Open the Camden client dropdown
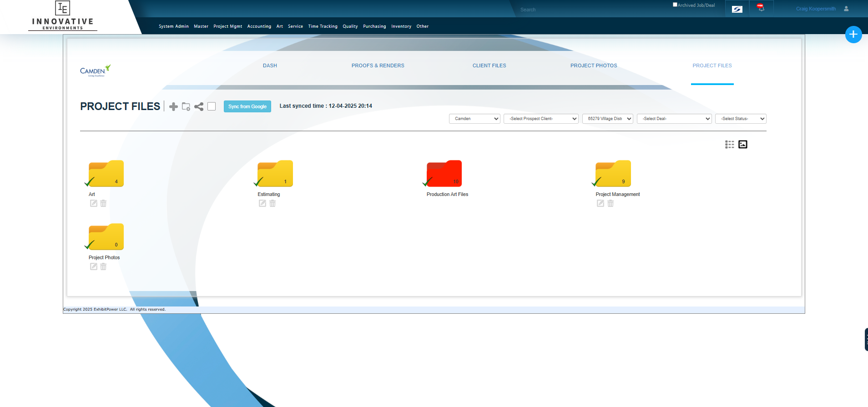Image resolution: width=868 pixels, height=407 pixels. [x=474, y=119]
